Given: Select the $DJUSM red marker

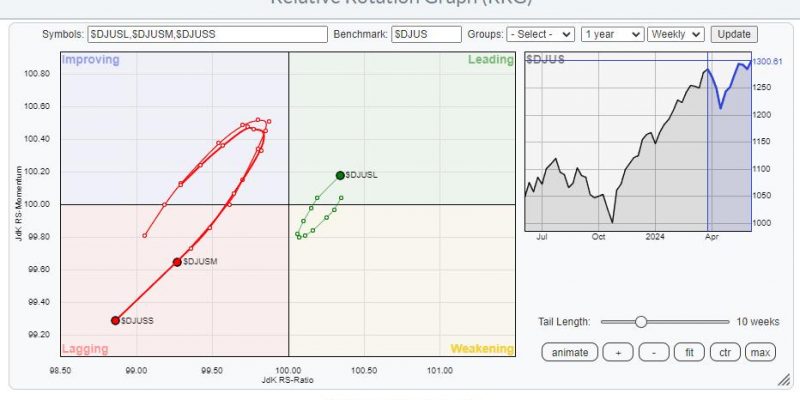Looking at the screenshot, I should (x=177, y=262).
